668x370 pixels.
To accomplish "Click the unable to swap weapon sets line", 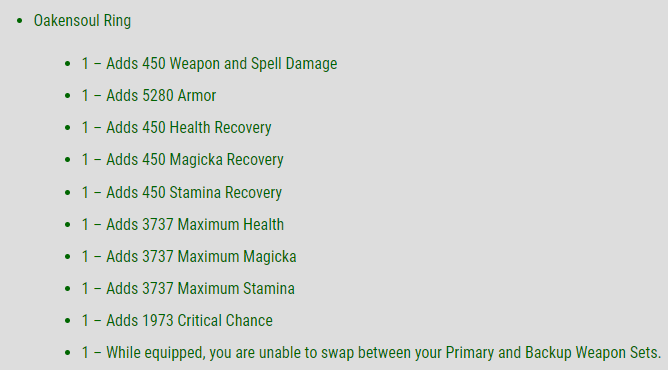I will pyautogui.click(x=371, y=353).
